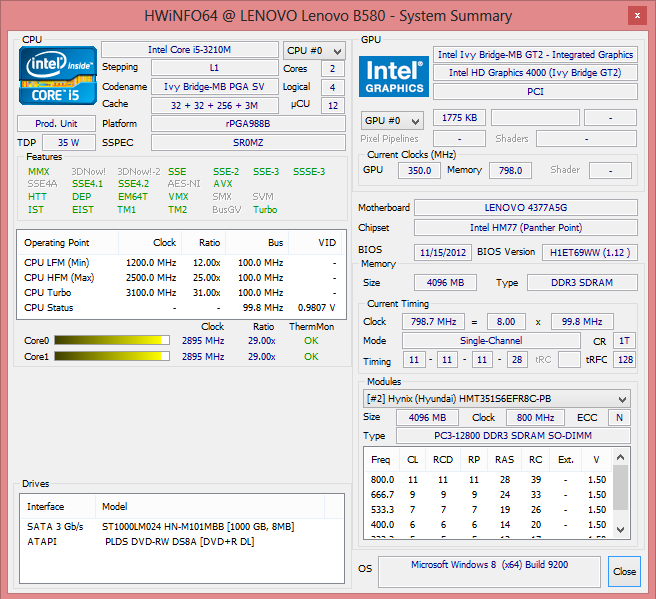Click the module timings scroll down arrow
Image resolution: width=656 pixels, height=599 pixels.
click(x=621, y=530)
